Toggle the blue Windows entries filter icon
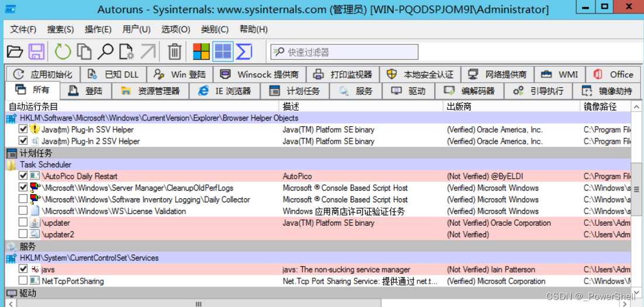 (223, 52)
